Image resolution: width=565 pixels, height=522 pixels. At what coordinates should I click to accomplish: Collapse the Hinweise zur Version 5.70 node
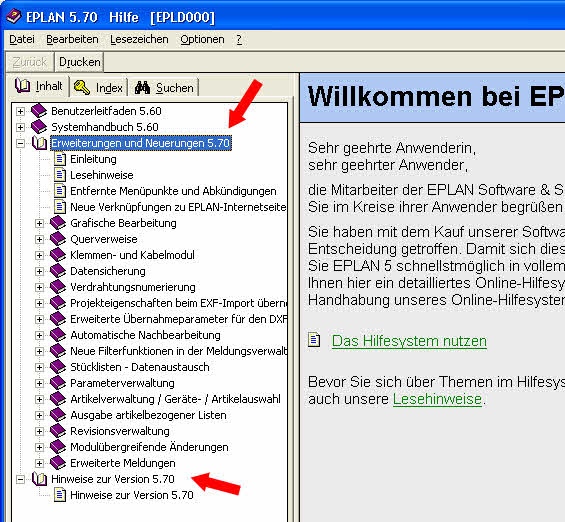pyautogui.click(x=21, y=479)
